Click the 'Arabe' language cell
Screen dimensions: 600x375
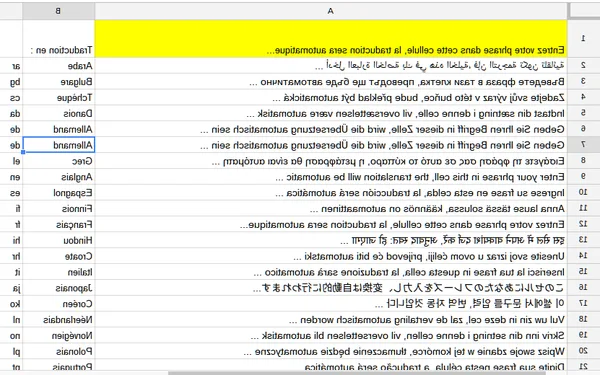pos(59,66)
